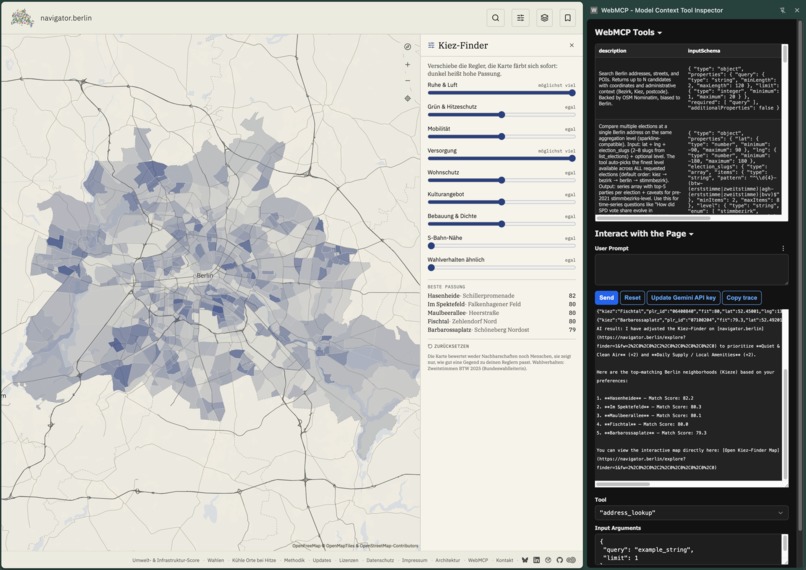Click into the User Prompt text area

pos(691,269)
